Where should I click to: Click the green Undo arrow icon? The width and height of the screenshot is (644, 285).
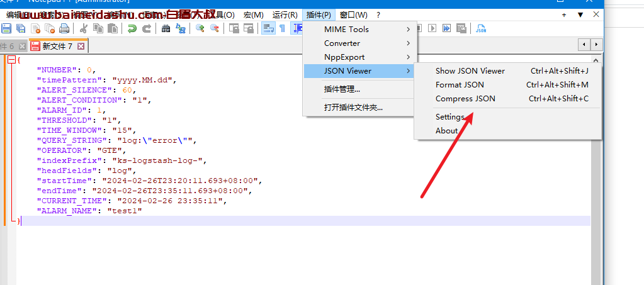132,28
